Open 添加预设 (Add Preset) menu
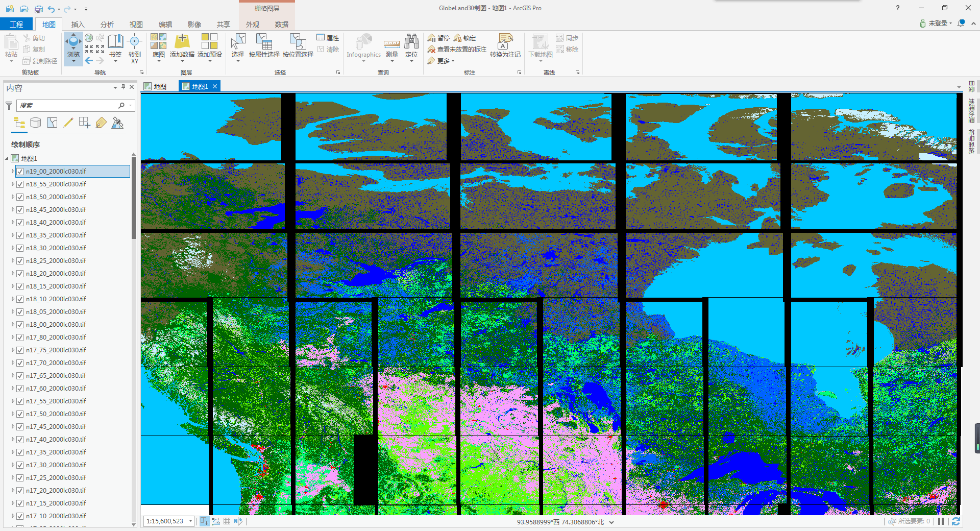980x531 pixels. tap(210, 47)
